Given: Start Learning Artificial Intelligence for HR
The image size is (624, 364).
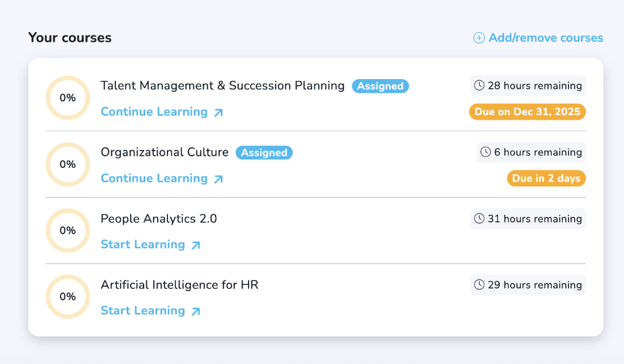Looking at the screenshot, I should [x=142, y=311].
